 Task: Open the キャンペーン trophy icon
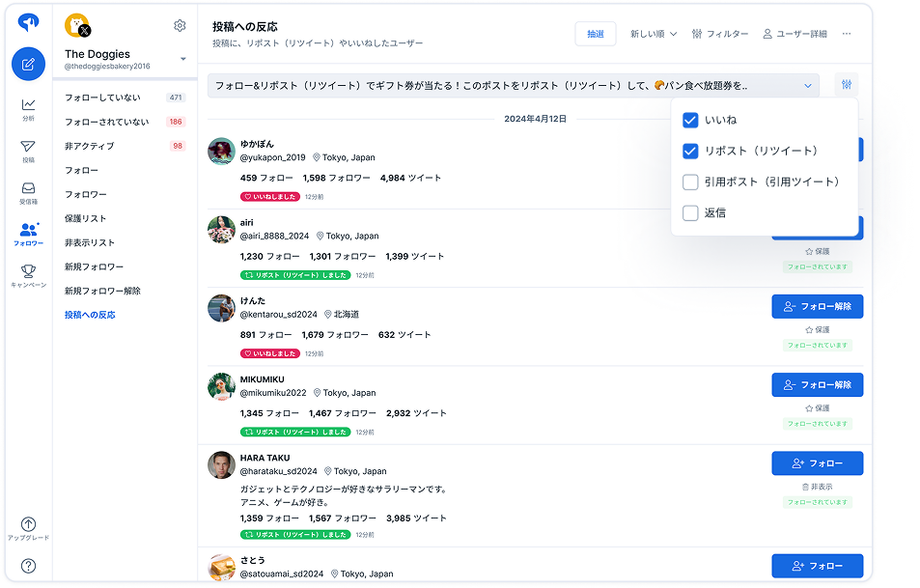coord(28,271)
